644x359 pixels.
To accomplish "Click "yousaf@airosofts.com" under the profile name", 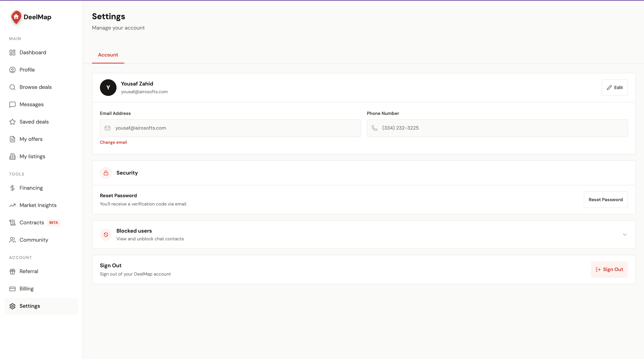I will tap(144, 92).
